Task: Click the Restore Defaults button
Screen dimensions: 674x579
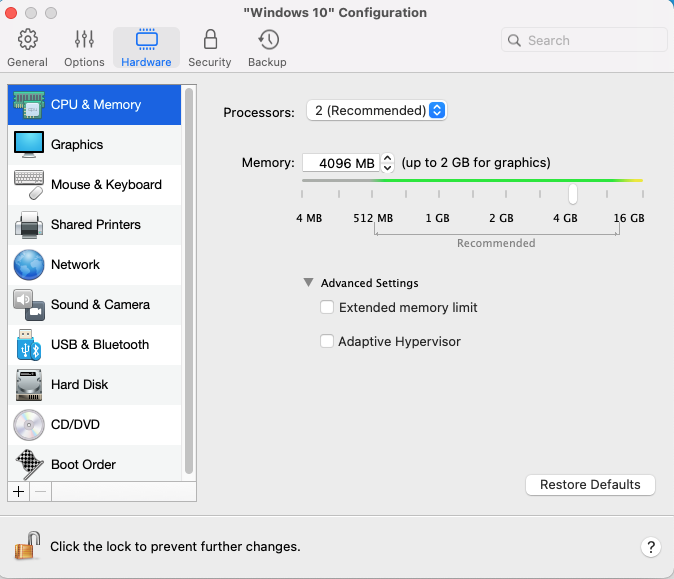Action: tap(590, 485)
